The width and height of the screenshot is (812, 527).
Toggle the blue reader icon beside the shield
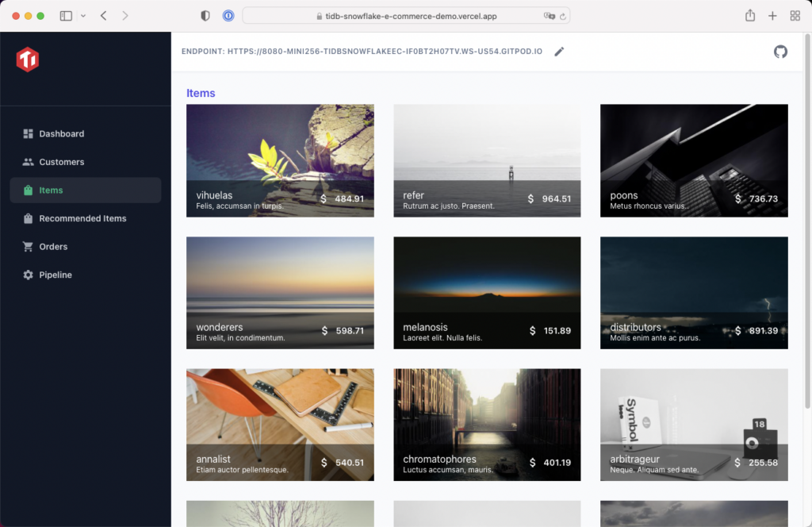click(228, 15)
